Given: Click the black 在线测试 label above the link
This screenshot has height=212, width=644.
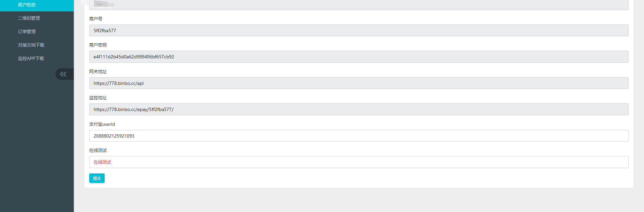Looking at the screenshot, I should coord(98,150).
